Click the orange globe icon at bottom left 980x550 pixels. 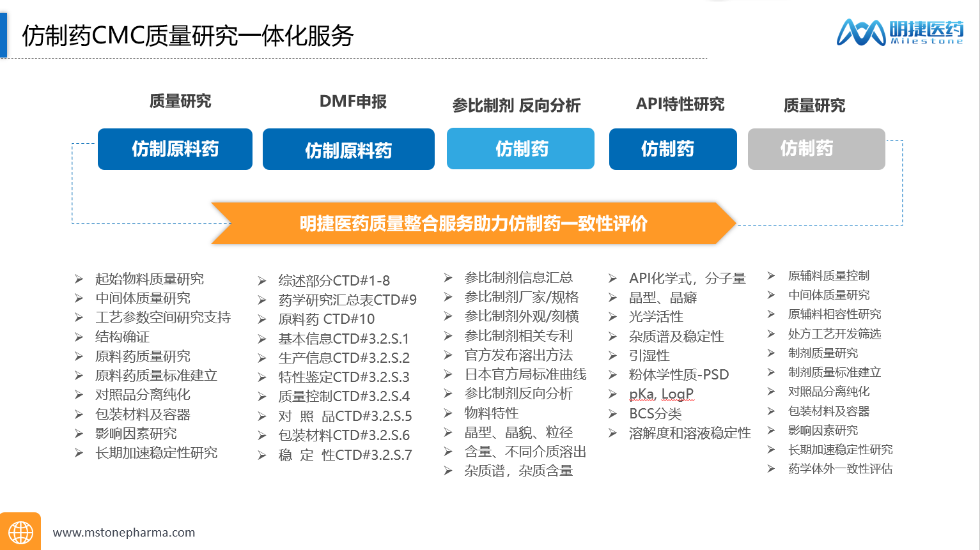21,531
